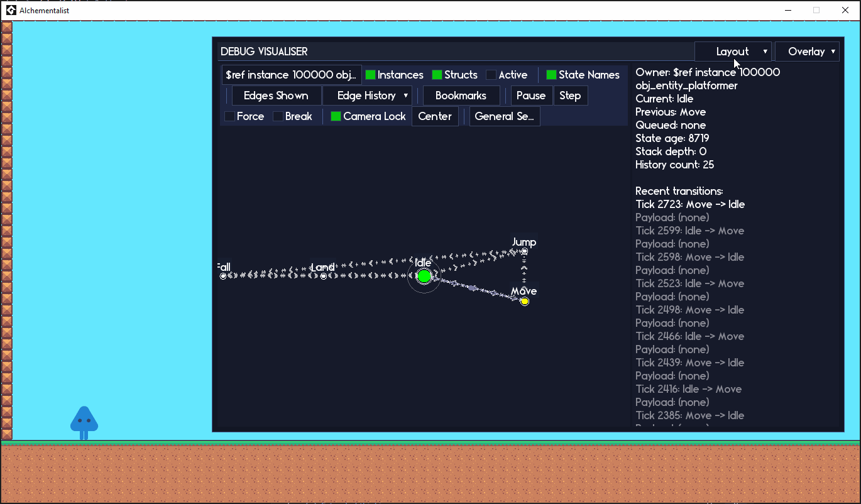Open the Bookmarks button
861x504 pixels.
click(461, 96)
